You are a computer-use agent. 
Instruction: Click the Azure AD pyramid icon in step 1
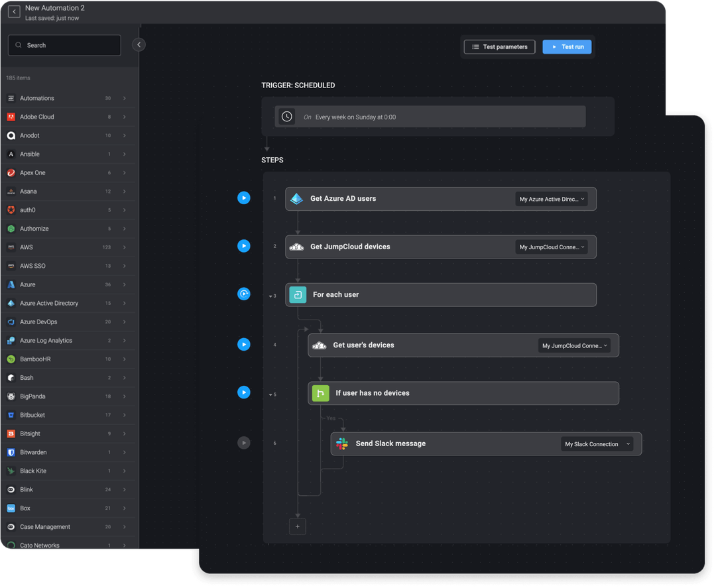tap(297, 199)
